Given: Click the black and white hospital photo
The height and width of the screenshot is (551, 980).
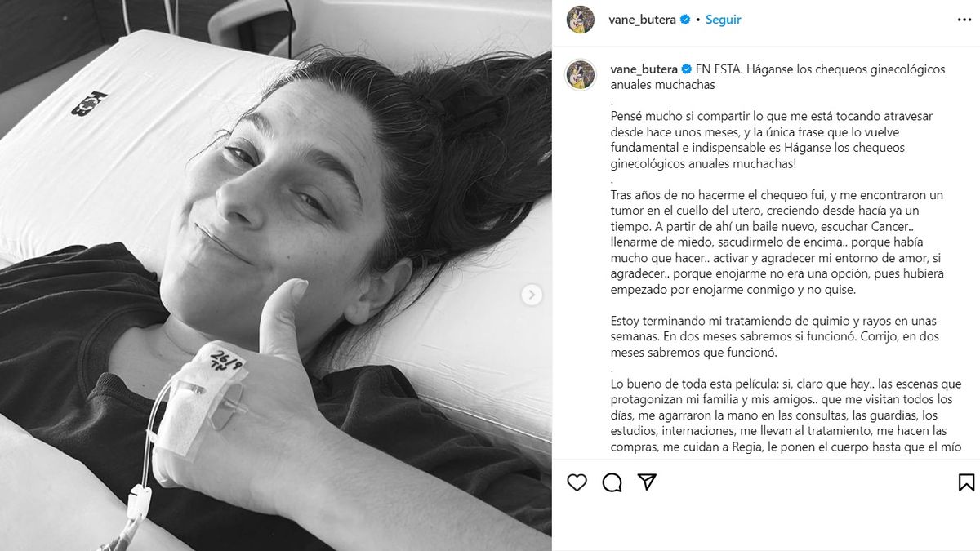Looking at the screenshot, I should pos(276,275).
